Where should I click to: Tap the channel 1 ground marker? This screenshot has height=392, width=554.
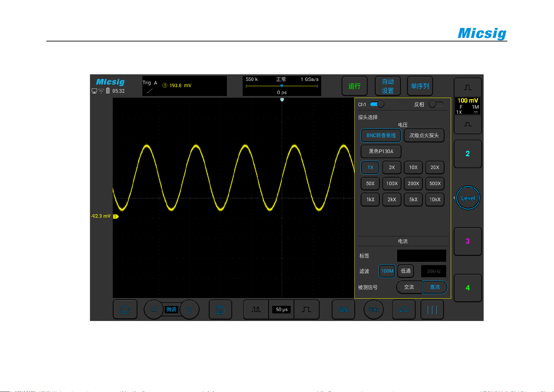(x=116, y=216)
